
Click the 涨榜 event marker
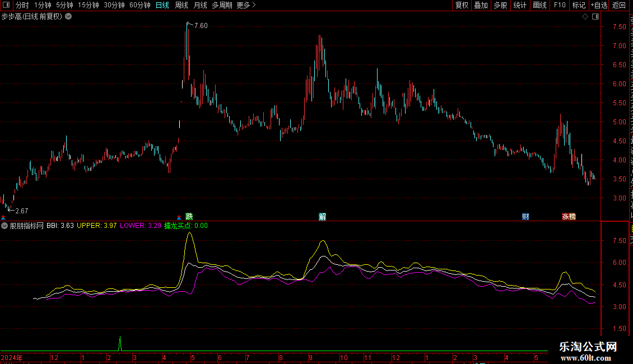(569, 217)
